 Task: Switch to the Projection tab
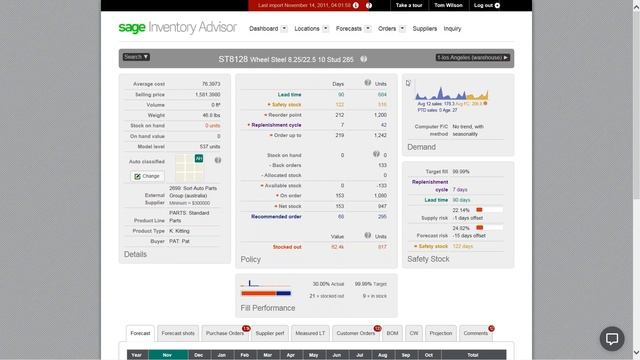(441, 333)
